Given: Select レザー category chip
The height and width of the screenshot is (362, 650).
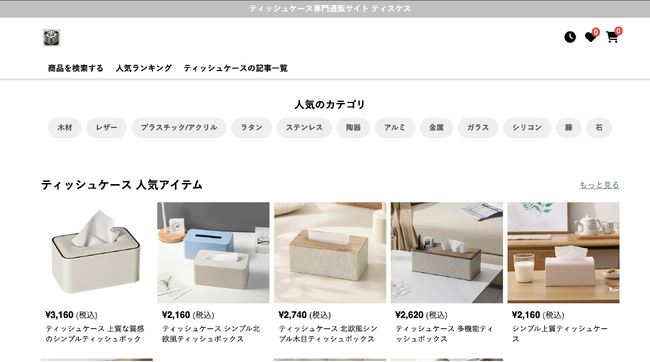Looking at the screenshot, I should (x=107, y=128).
